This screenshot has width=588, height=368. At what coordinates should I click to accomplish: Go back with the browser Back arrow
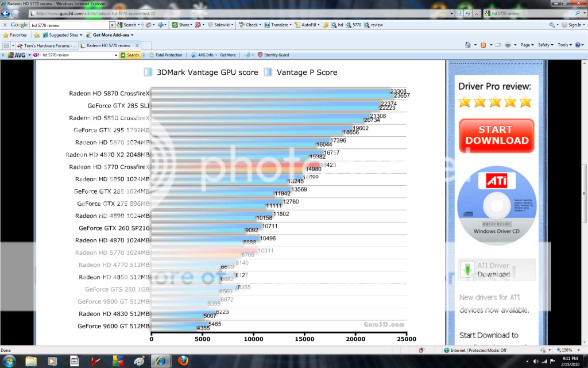5,14
